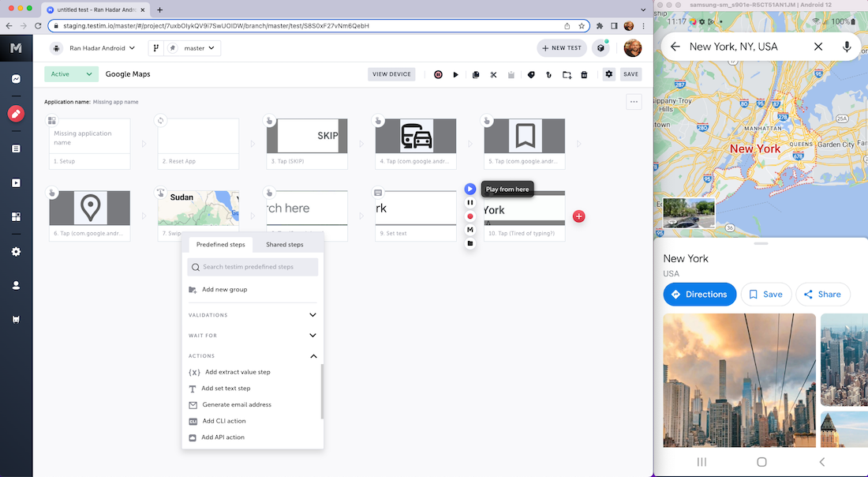Click the pause-recording icon in the test toolbar
Viewport: 868px width, 477px height.
click(x=438, y=74)
